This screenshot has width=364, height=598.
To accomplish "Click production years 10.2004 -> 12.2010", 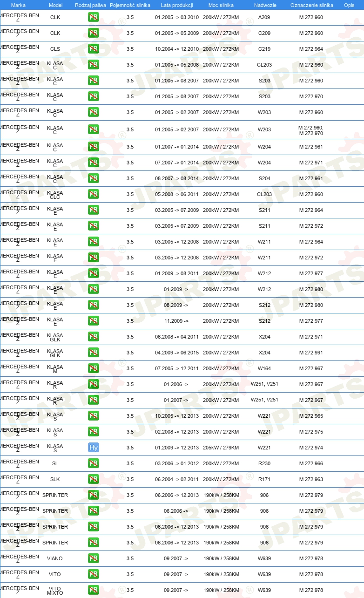I will [x=177, y=49].
